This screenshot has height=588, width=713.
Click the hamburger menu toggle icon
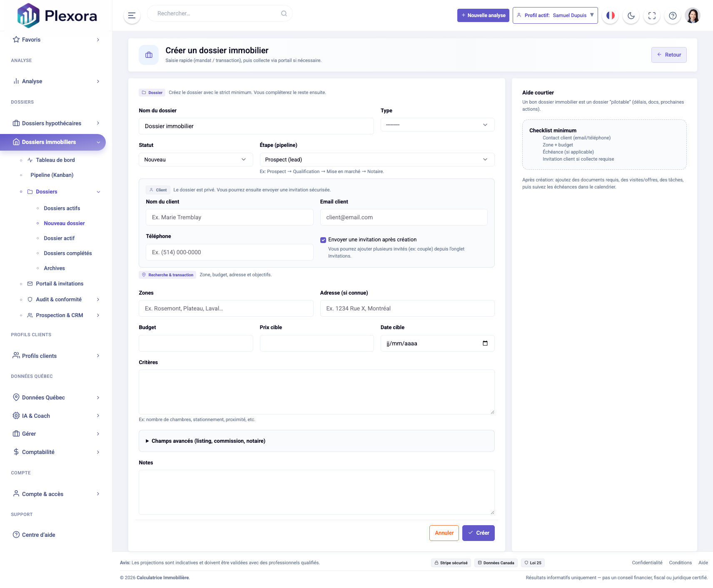(x=132, y=15)
